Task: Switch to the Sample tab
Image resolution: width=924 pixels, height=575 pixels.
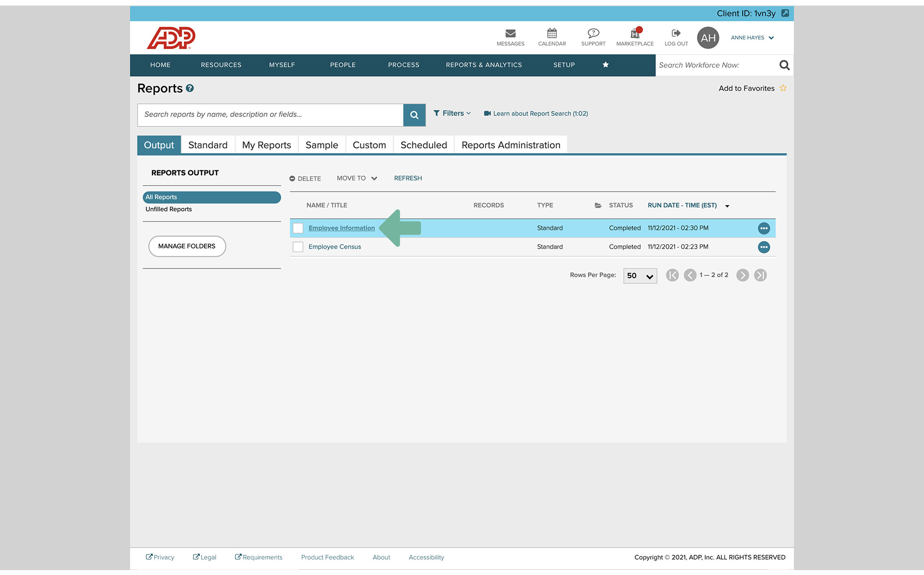Action: tap(321, 145)
